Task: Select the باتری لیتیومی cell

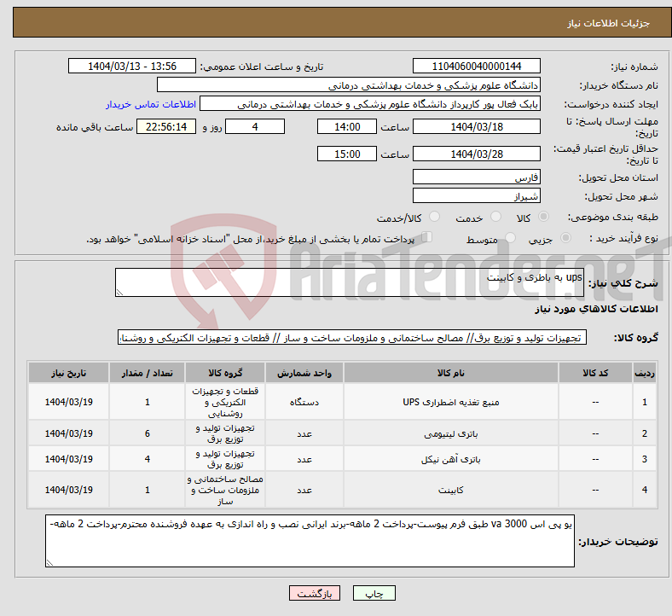Action: coord(451,433)
